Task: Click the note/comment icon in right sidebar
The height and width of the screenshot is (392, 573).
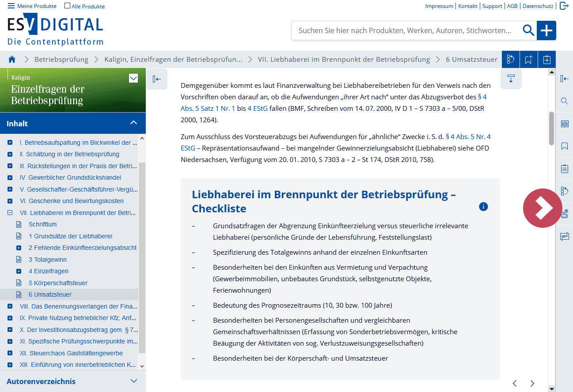Action: (564, 237)
